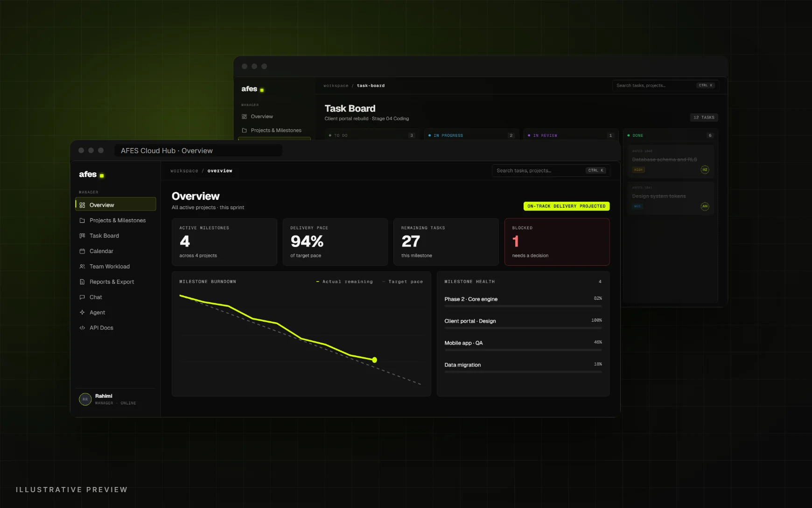
Task: Click the Calendar icon in sidebar
Action: pyautogui.click(x=82, y=251)
